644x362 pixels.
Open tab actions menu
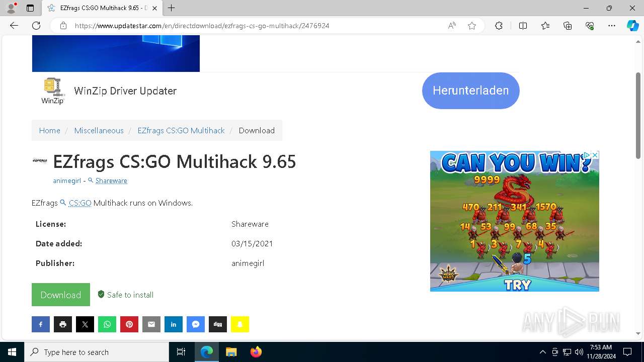click(x=30, y=8)
